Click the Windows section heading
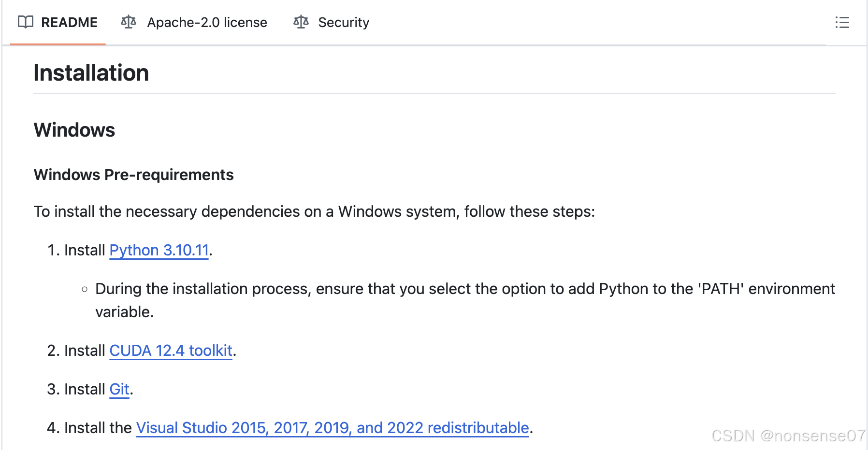 coord(74,130)
